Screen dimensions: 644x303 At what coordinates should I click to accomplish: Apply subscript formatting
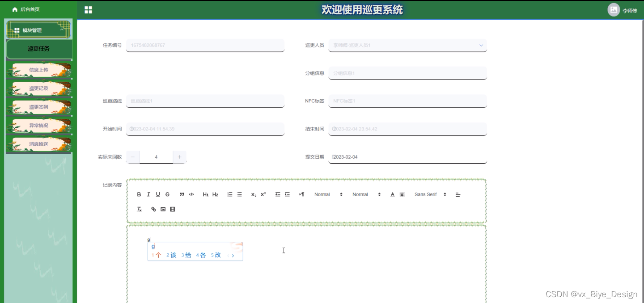coord(254,194)
